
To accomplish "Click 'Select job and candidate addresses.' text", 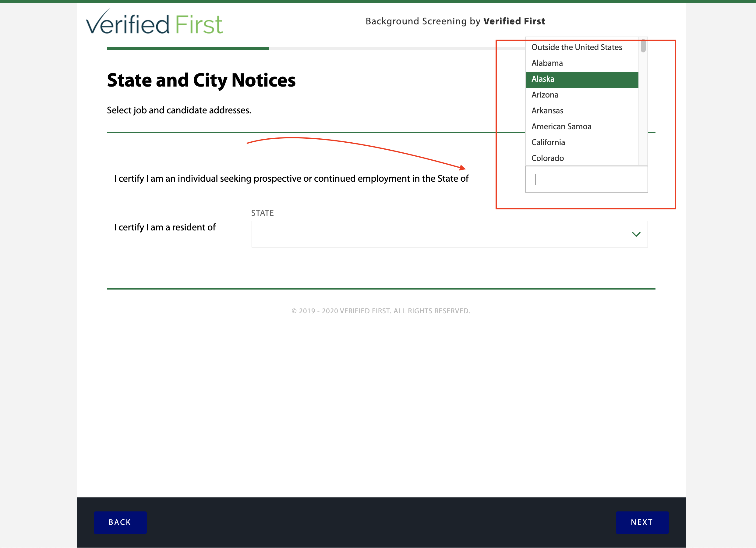I will pos(179,110).
